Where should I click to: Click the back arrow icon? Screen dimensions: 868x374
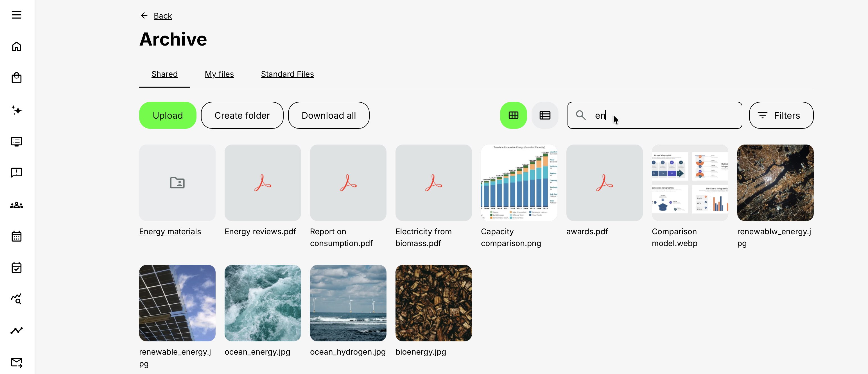pos(144,15)
